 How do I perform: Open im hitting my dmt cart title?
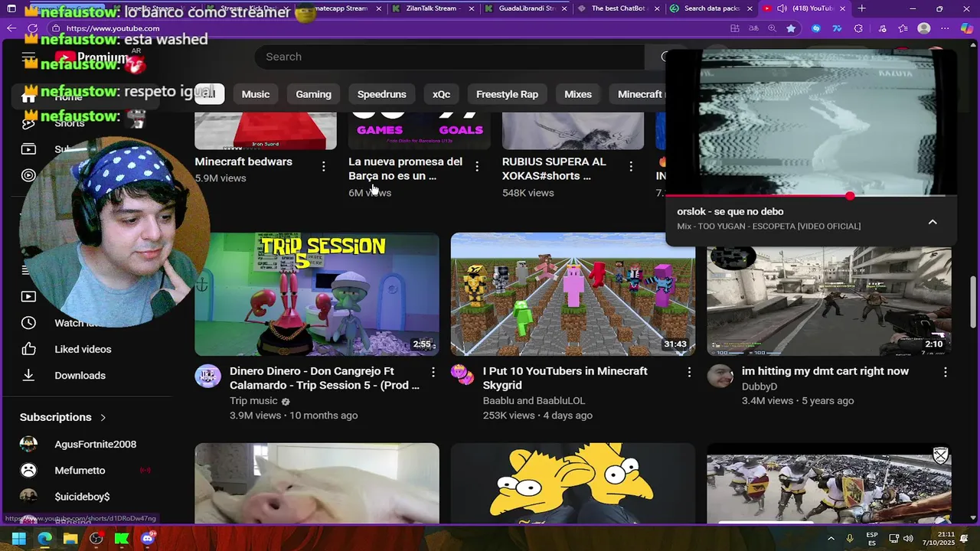coord(825,371)
